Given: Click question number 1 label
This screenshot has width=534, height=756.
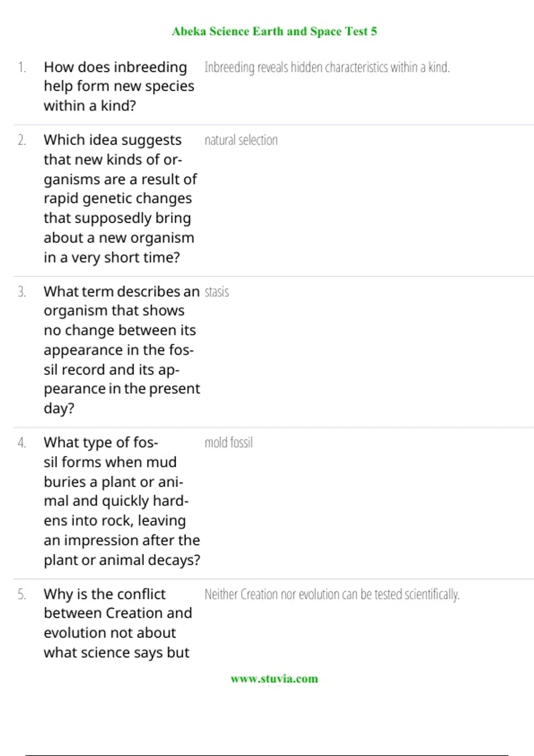Looking at the screenshot, I should (22, 67).
